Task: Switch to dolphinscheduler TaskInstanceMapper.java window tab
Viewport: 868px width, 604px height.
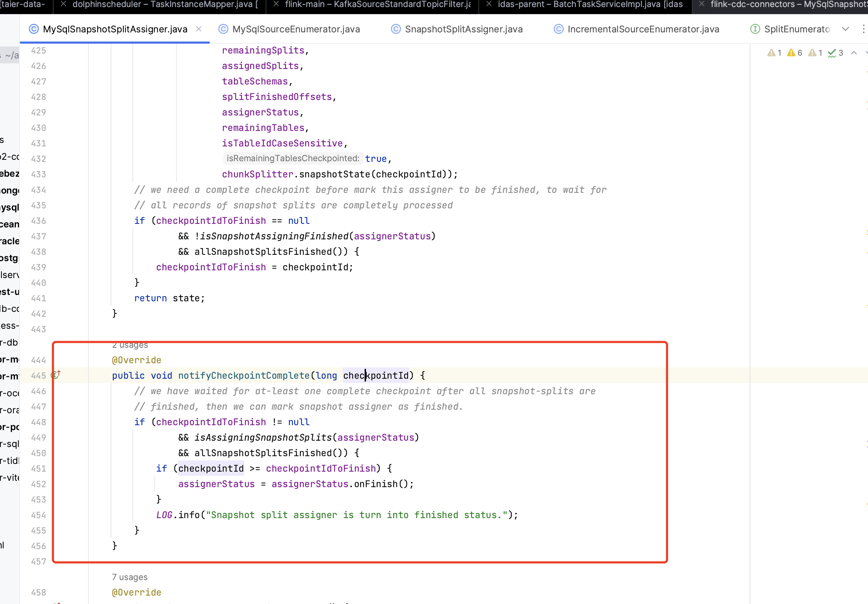Action: coord(165,5)
